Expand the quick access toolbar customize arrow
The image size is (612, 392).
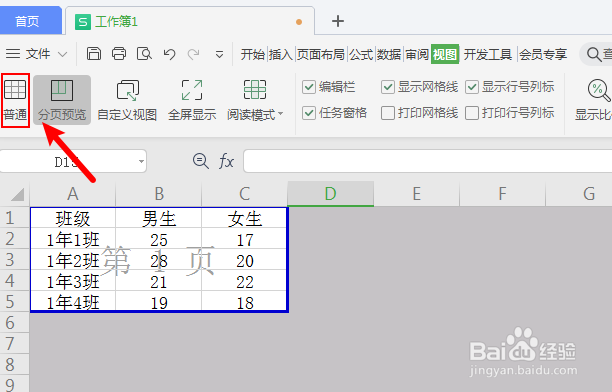pos(219,54)
